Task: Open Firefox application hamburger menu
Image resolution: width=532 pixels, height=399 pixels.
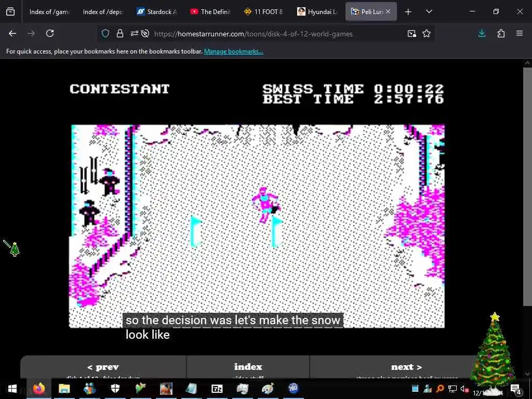Action: point(520,33)
